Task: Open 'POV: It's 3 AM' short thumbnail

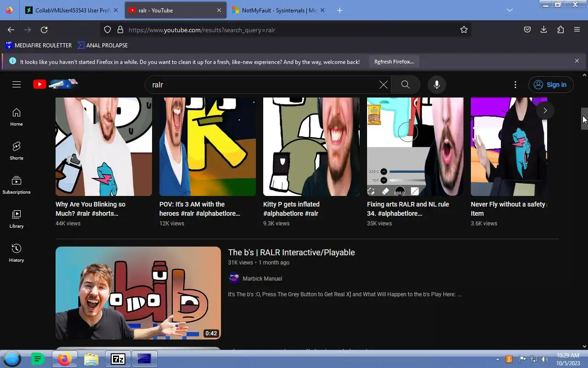Action: [x=208, y=146]
